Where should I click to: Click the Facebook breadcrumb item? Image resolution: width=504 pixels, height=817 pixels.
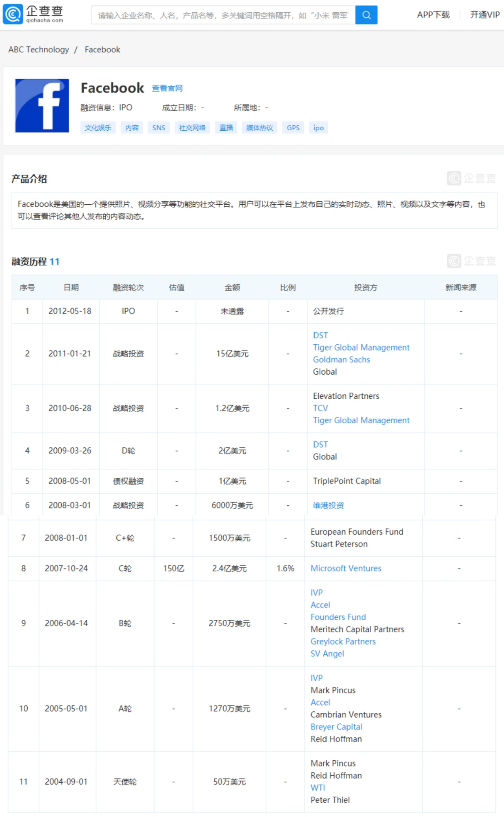tap(102, 49)
